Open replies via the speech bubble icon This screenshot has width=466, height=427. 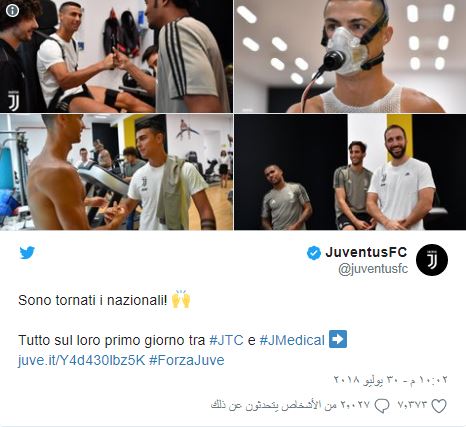click(382, 406)
